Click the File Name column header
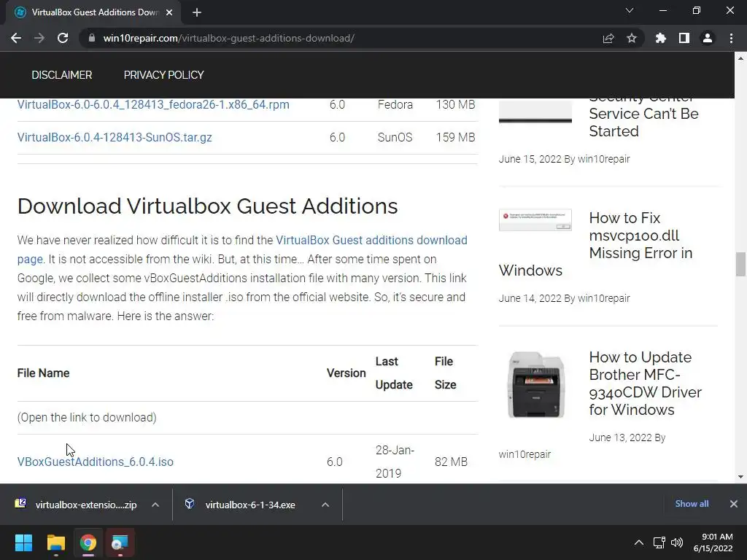The width and height of the screenshot is (747, 560). click(43, 373)
